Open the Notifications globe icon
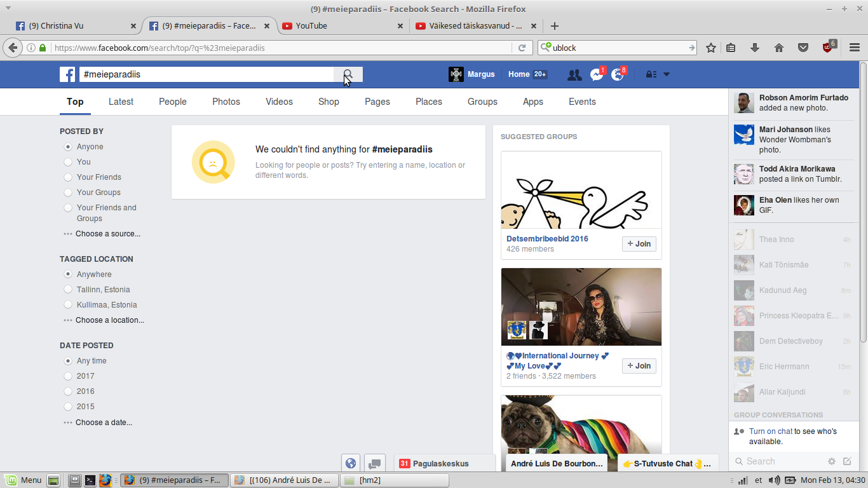 point(618,74)
